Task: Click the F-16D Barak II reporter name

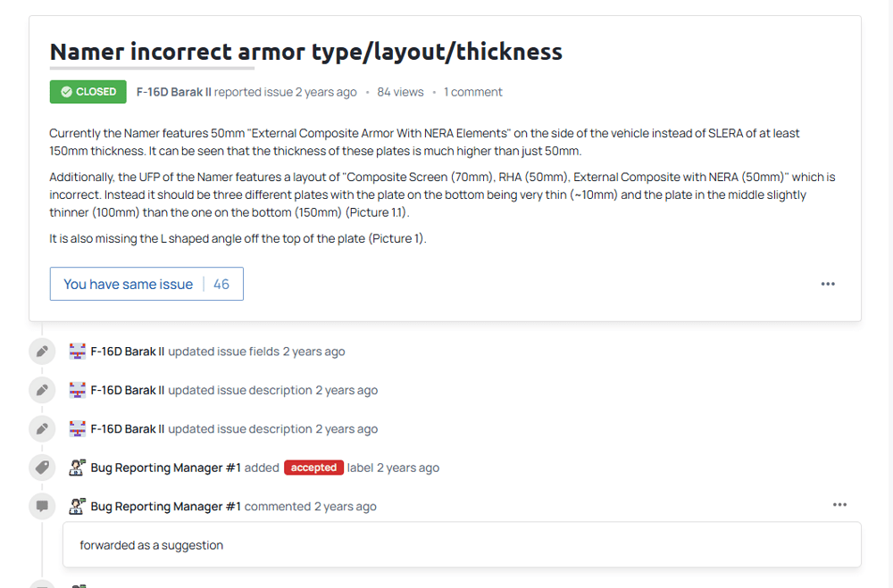Action: (x=173, y=92)
